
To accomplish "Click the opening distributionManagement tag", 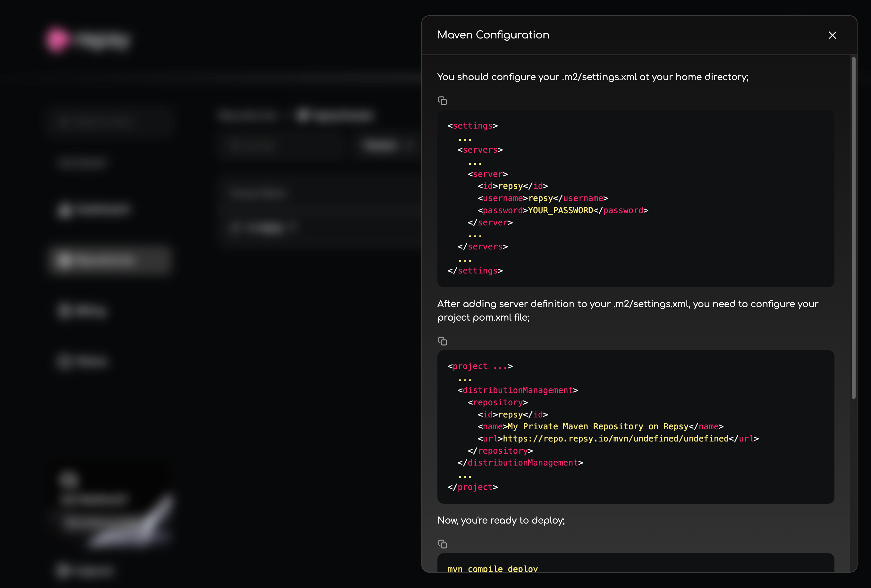I will tap(517, 390).
